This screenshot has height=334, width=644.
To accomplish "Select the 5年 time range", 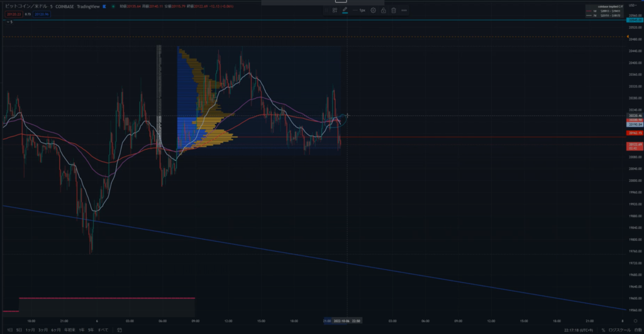I will [91, 330].
